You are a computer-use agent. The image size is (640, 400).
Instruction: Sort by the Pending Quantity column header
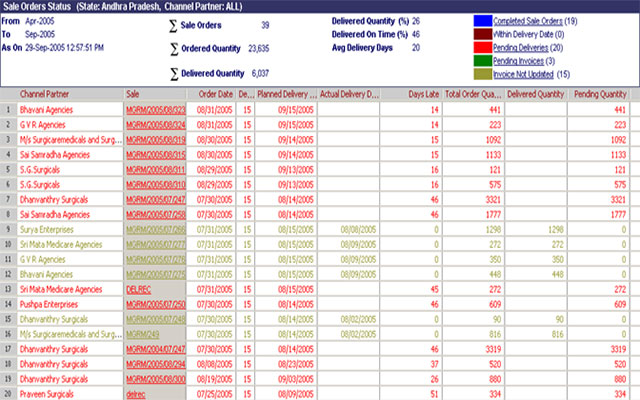pyautogui.click(x=599, y=94)
